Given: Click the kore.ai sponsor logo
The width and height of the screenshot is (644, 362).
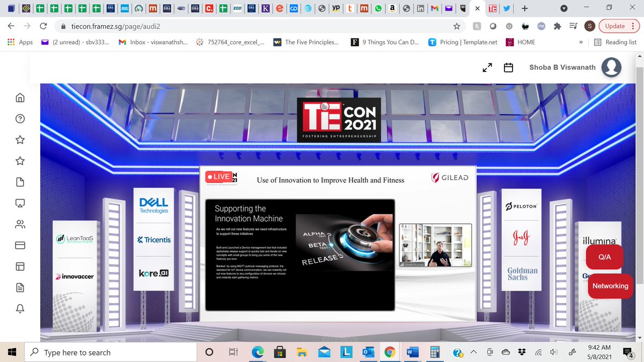Looking at the screenshot, I should 154,273.
